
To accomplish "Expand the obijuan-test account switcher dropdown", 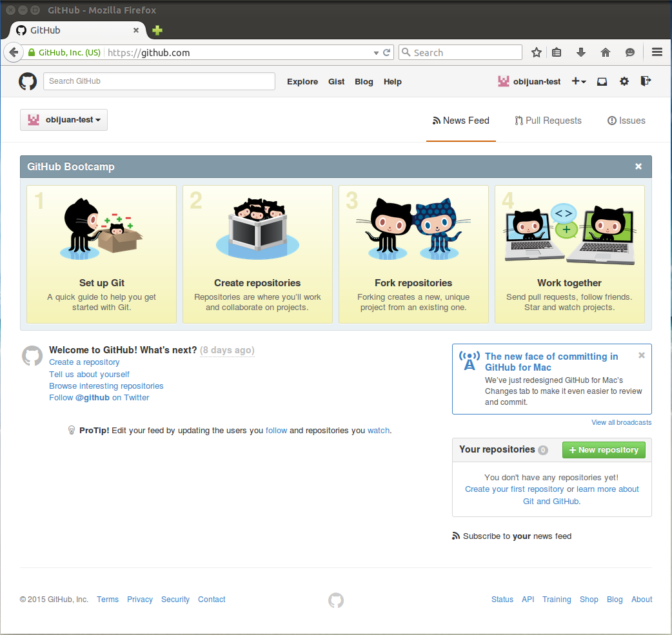I will click(x=64, y=120).
